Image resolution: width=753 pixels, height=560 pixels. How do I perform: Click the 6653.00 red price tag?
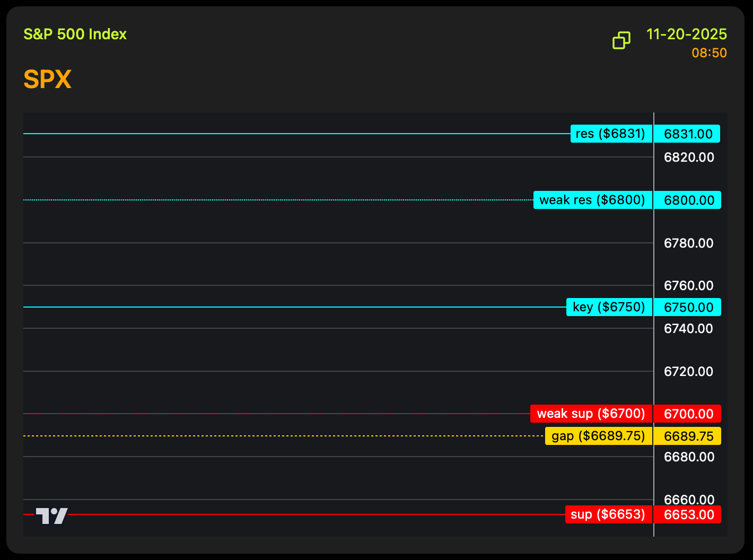688,514
